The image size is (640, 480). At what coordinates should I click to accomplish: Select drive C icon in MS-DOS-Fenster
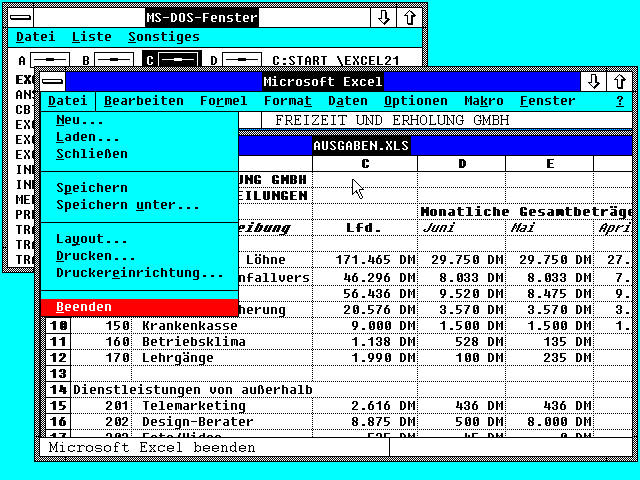click(172, 60)
